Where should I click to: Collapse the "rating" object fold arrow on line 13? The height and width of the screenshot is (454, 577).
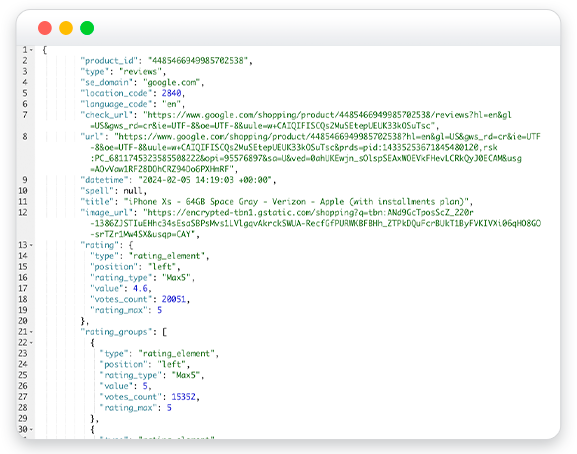click(32, 245)
